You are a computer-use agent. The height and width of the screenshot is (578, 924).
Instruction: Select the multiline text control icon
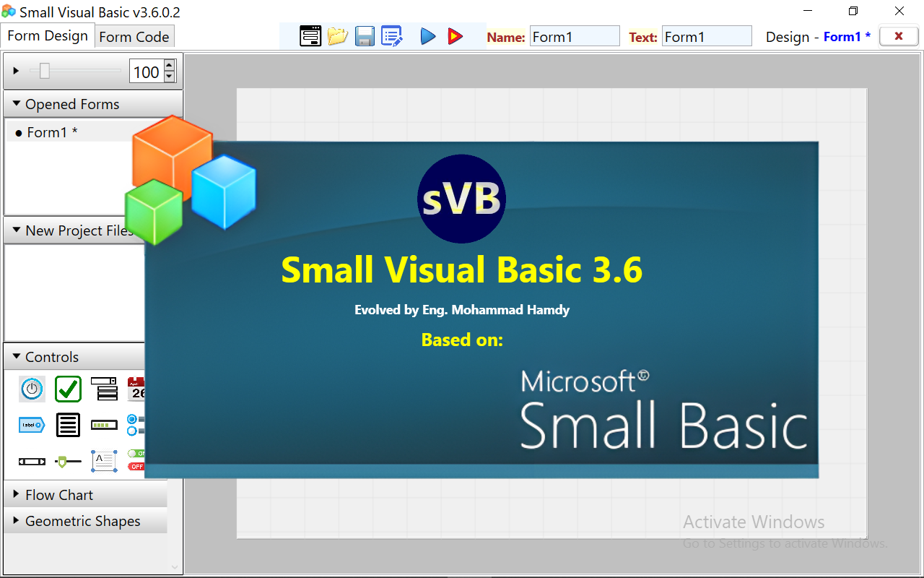(104, 461)
